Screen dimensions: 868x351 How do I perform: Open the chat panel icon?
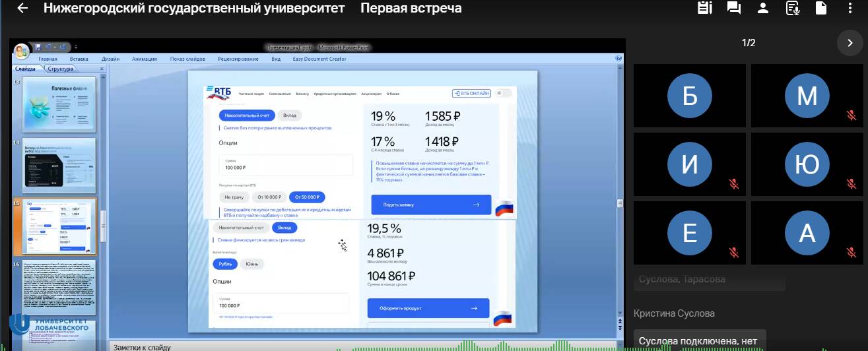734,8
